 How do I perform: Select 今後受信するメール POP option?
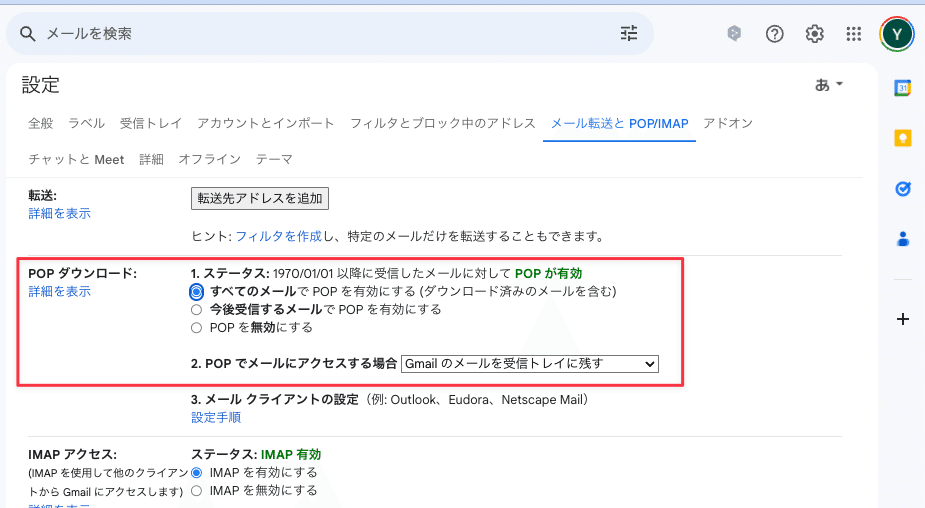197,310
